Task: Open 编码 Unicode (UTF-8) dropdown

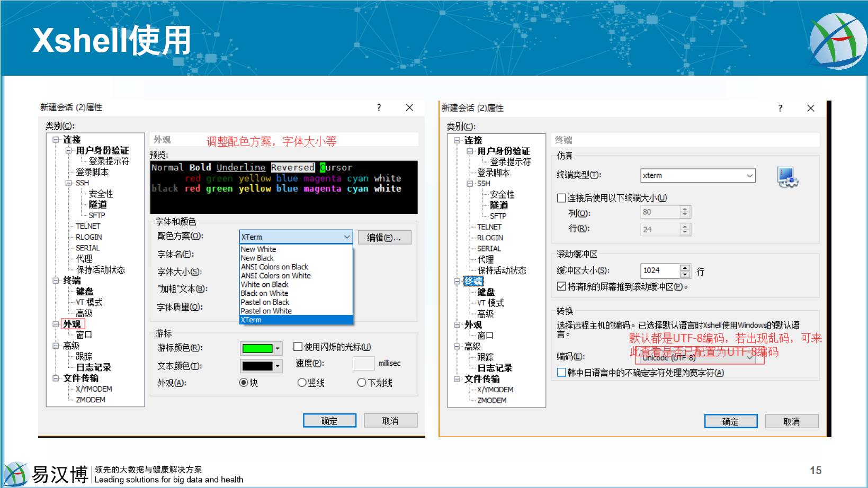Action: point(698,358)
